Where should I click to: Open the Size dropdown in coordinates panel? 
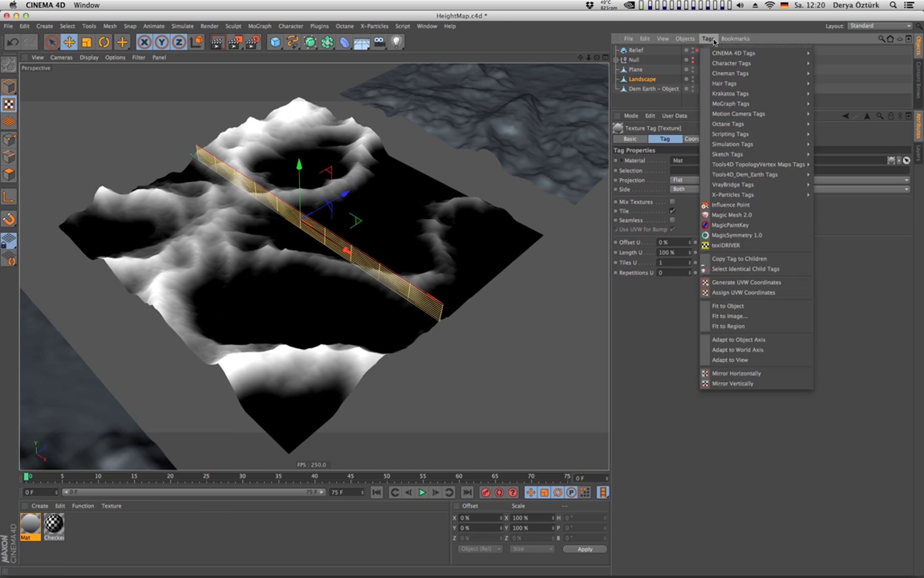tap(532, 549)
